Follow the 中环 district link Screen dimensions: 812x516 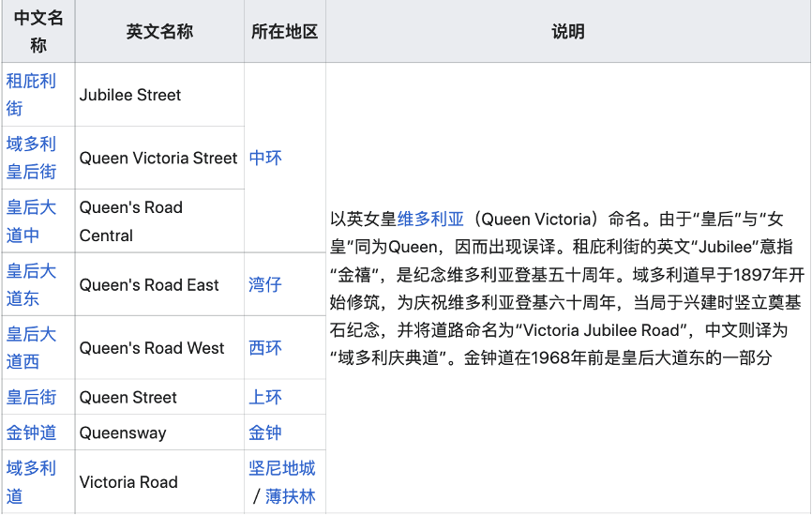coord(265,158)
